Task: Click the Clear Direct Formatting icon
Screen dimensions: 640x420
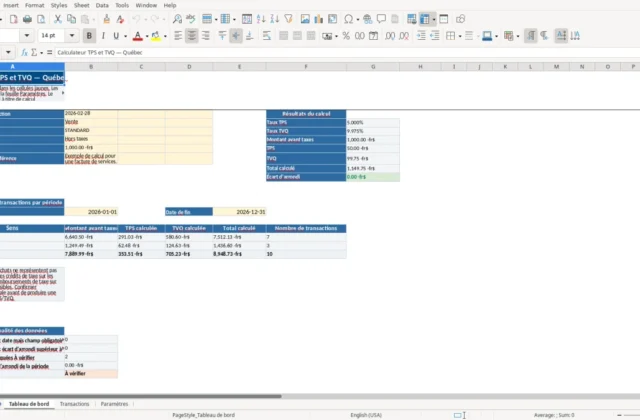Action: point(120,19)
